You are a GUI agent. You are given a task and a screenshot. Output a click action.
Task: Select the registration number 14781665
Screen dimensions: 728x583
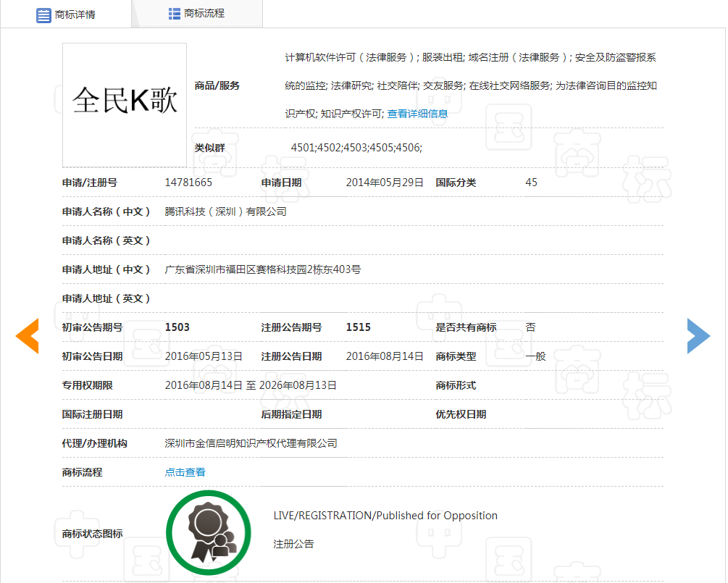[188, 183]
